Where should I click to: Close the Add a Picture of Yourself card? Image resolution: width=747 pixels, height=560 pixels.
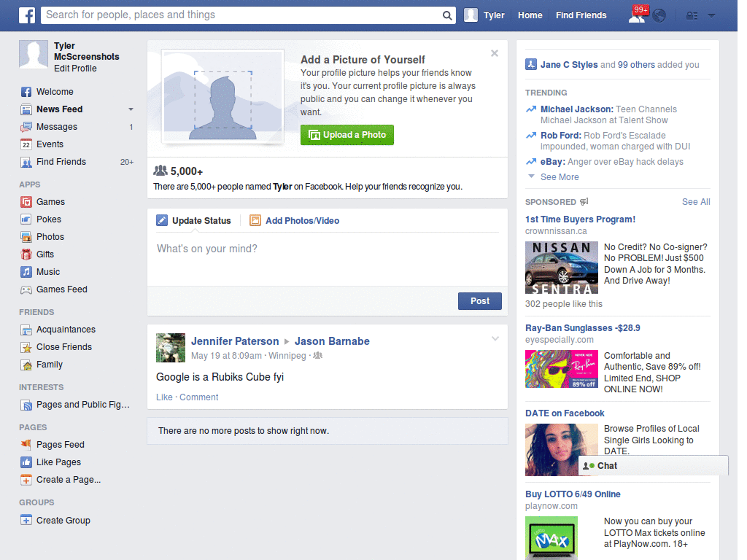pos(495,53)
